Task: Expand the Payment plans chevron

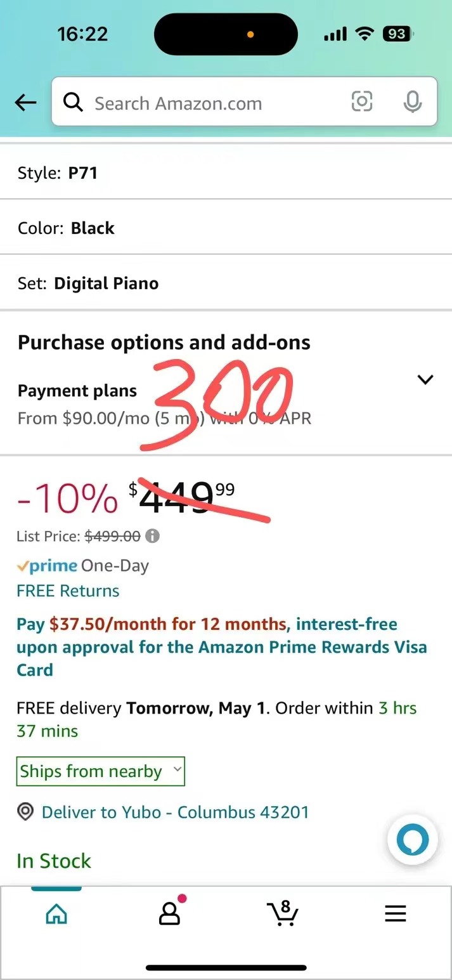Action: coord(425,379)
